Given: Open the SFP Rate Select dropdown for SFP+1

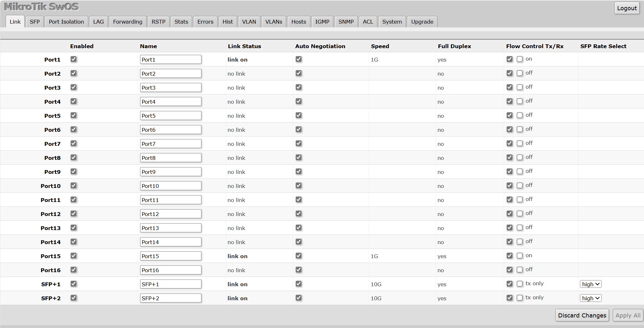Looking at the screenshot, I should pyautogui.click(x=590, y=284).
